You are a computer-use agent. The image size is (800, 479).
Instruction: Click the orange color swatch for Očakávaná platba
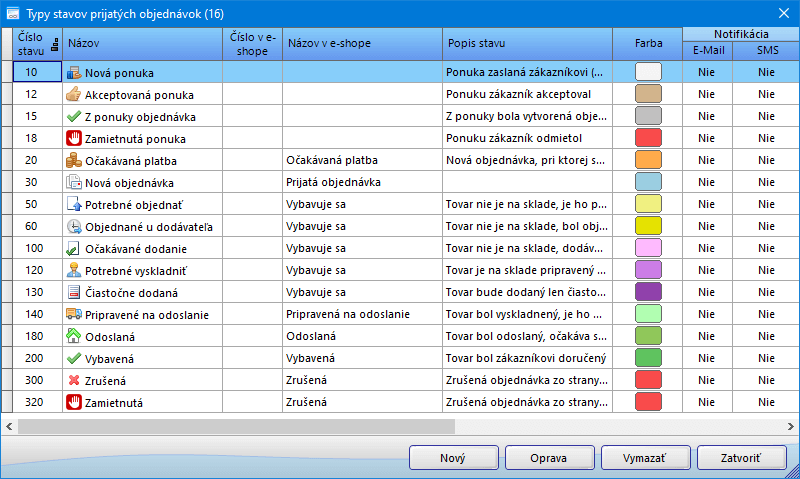648,160
